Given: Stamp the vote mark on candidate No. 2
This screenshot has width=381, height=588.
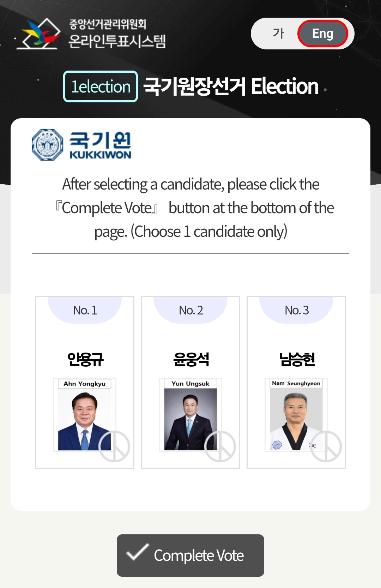Looking at the screenshot, I should click(x=220, y=446).
